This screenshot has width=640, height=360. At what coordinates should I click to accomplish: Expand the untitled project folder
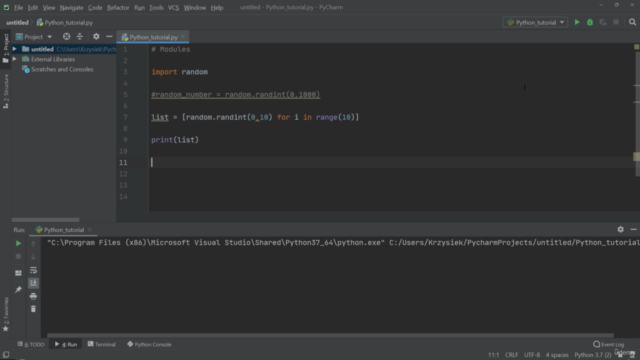tap(15, 49)
